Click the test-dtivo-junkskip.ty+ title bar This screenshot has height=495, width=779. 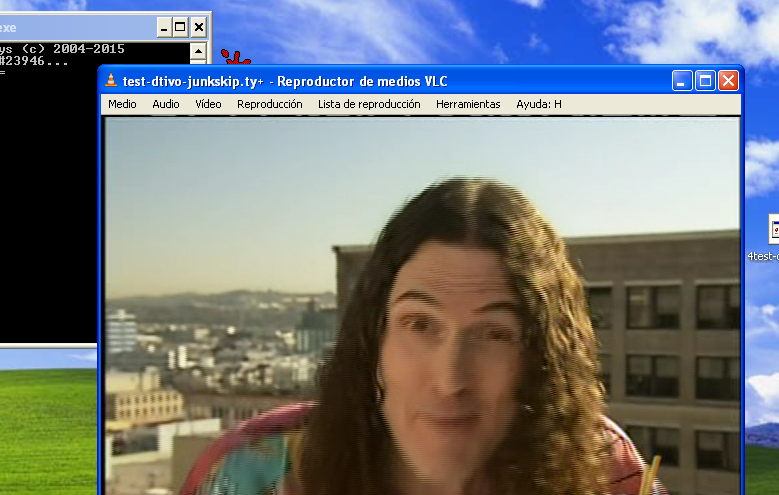coord(400,81)
